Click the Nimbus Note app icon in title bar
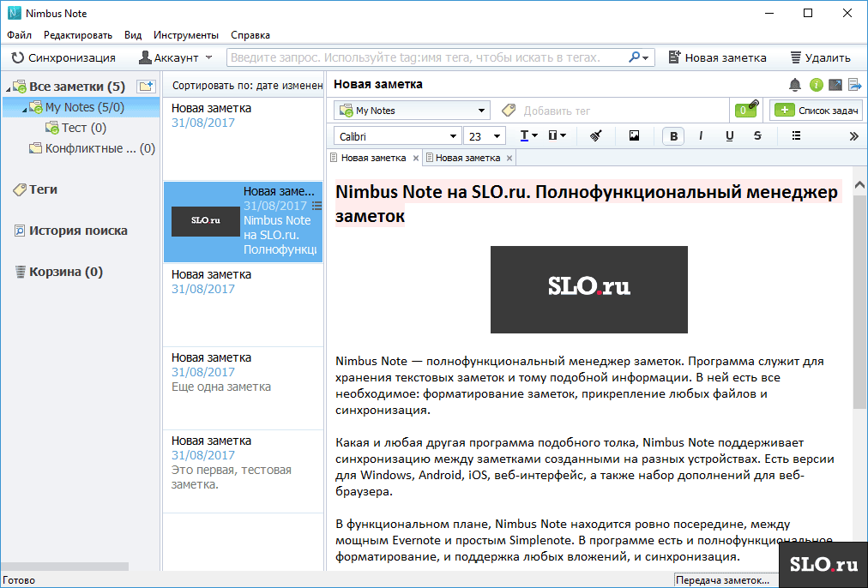Image resolution: width=868 pixels, height=588 pixels. click(14, 13)
